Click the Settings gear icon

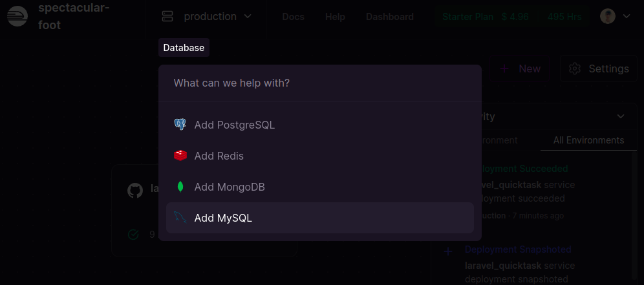(575, 69)
